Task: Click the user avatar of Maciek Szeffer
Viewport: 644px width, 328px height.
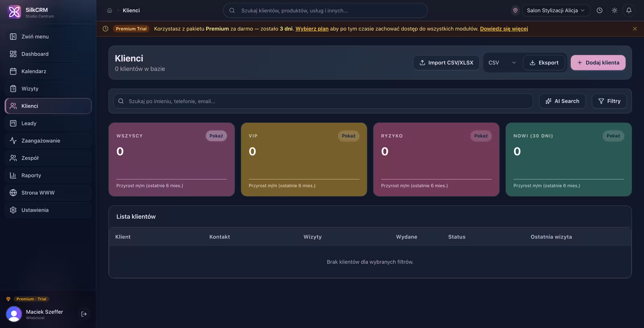Action: pyautogui.click(x=14, y=314)
